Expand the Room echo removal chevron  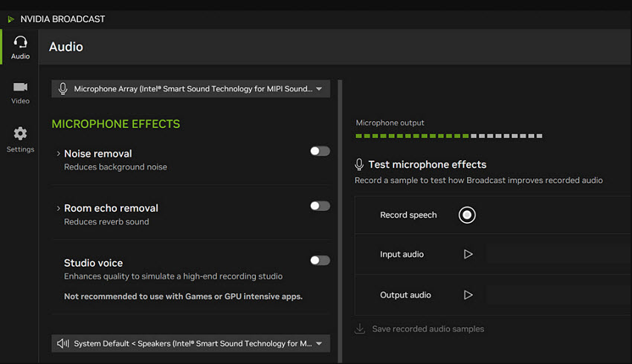coord(59,208)
